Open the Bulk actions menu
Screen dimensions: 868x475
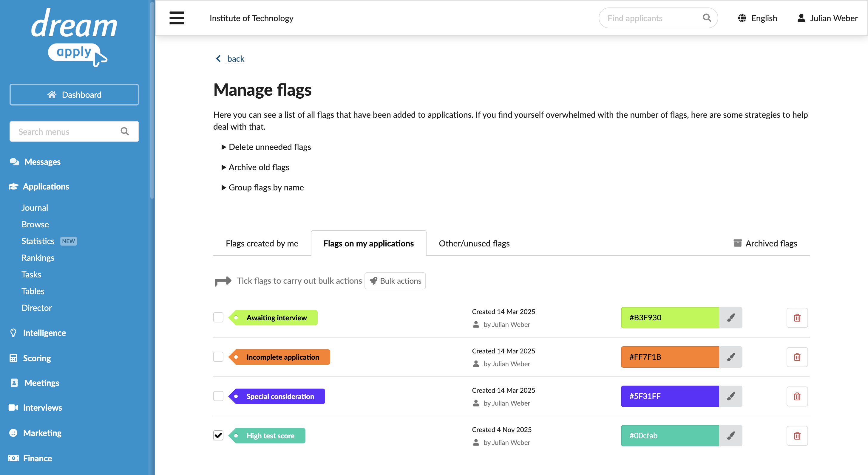click(395, 281)
